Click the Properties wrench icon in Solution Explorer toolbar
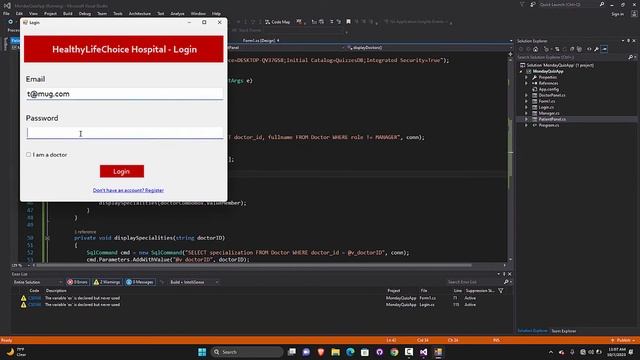This screenshot has height=360, width=640. coord(596,49)
